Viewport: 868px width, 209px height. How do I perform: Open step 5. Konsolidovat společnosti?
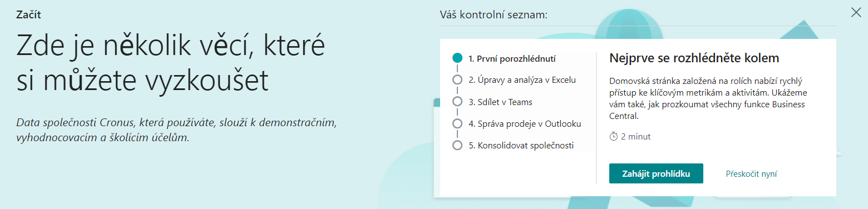[521, 146]
